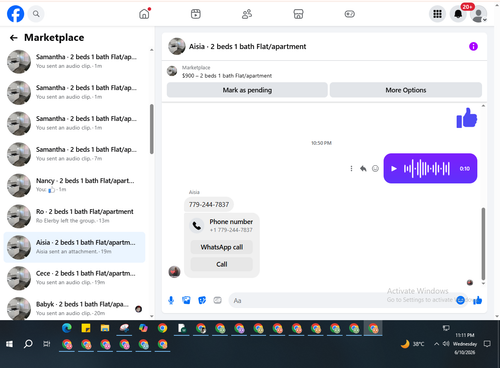Open weather widget showing 38°C
The height and width of the screenshot is (368, 500).
[412, 344]
